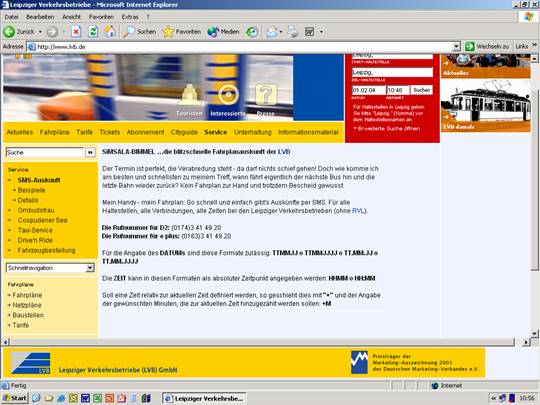Open the Informationsmaterial navigation tab

(308, 132)
